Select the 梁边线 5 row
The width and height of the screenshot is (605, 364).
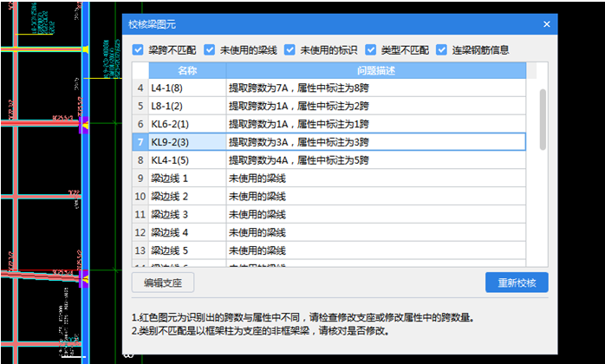pos(329,250)
